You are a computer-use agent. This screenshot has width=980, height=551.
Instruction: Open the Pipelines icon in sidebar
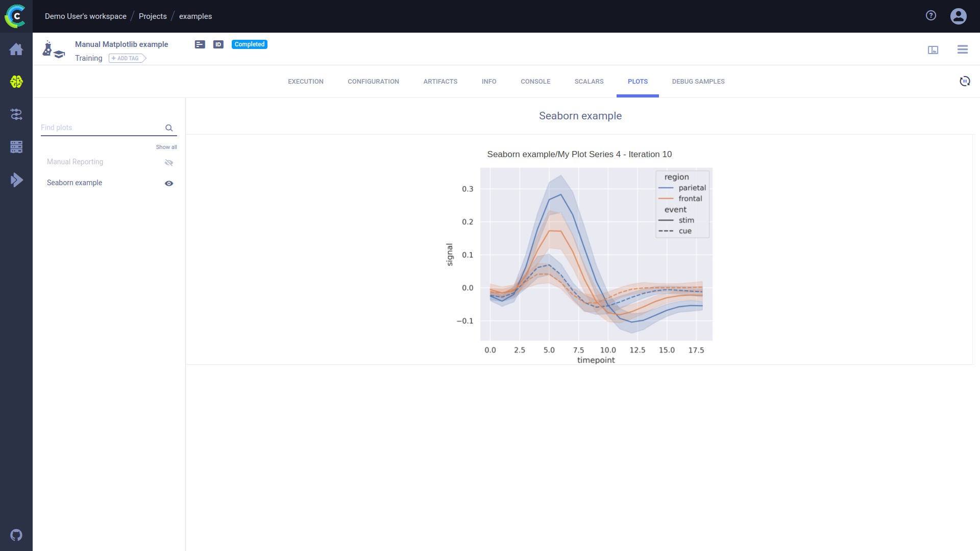pos(16,114)
